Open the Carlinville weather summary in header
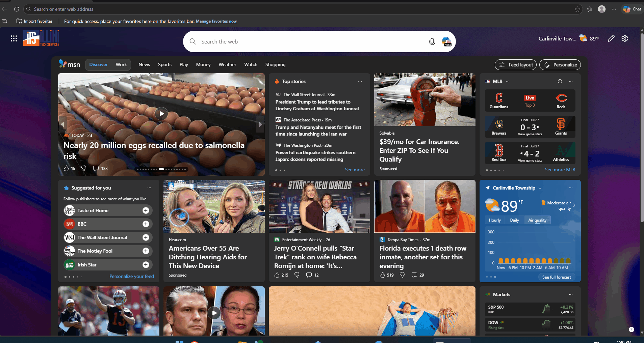The image size is (644, 343). [569, 38]
